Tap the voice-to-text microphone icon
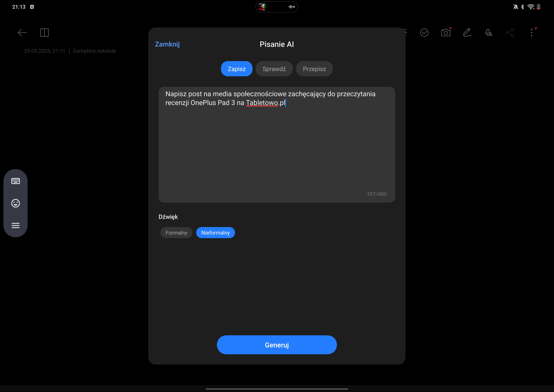 click(x=488, y=33)
